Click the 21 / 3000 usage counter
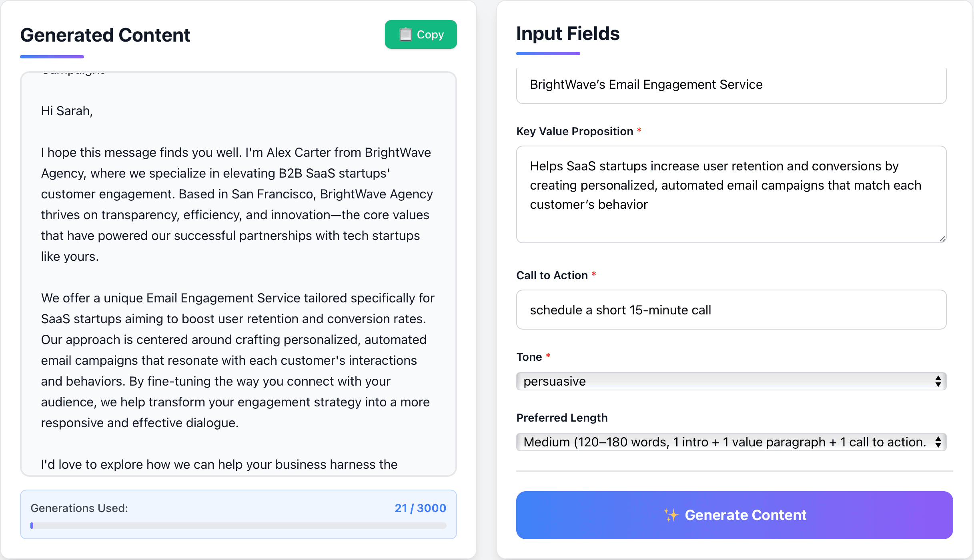Viewport: 974px width, 560px height. [x=420, y=508]
